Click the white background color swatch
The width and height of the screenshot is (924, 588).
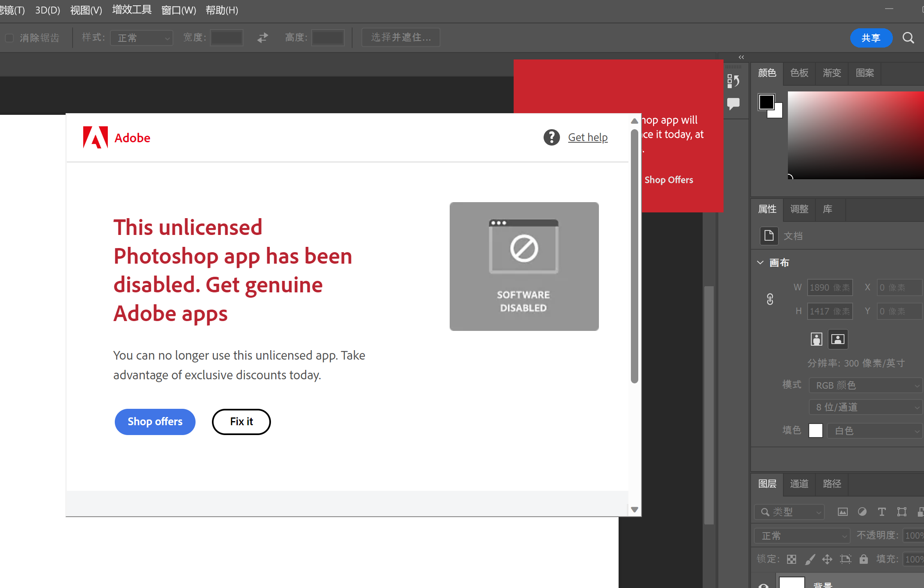click(x=778, y=113)
